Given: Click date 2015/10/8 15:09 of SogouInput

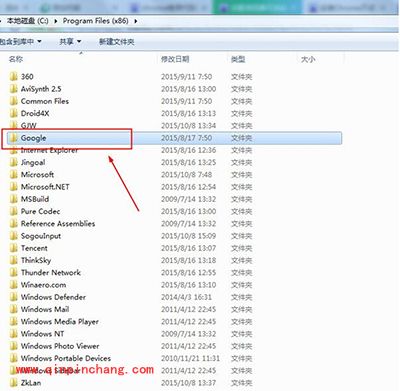Looking at the screenshot, I should pyautogui.click(x=188, y=236).
